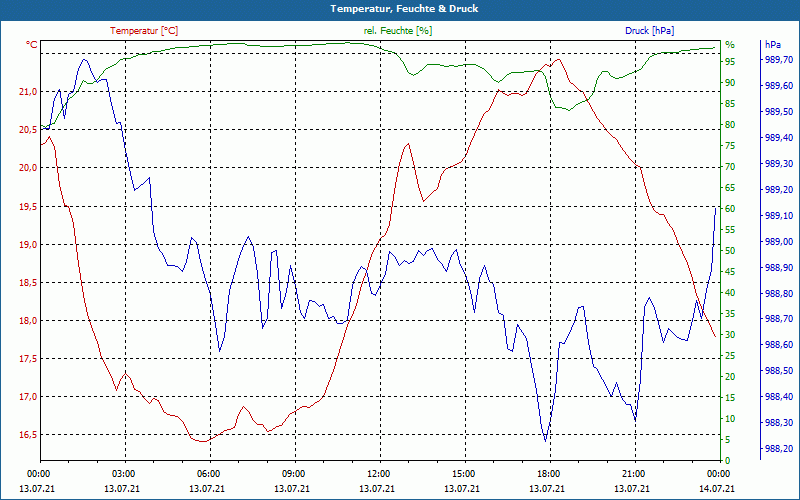
Task: Click green humidity axis value "75"
Action: click(x=730, y=146)
